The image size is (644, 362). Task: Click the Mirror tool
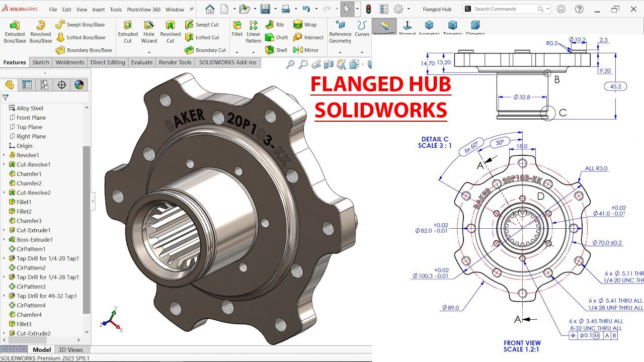306,50
